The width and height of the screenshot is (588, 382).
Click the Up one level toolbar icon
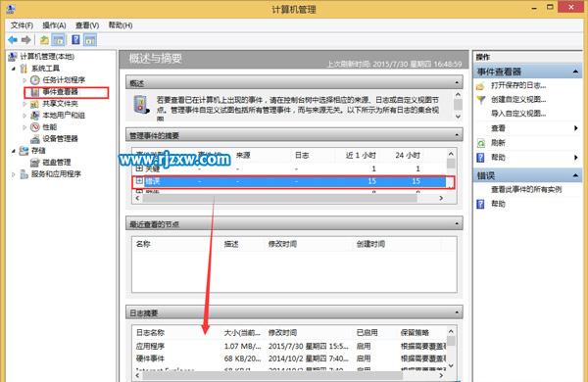click(x=44, y=40)
